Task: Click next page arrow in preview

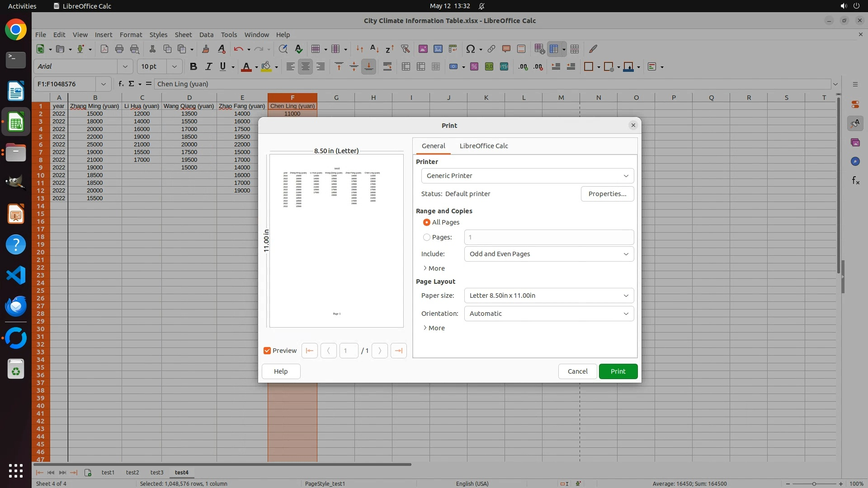Action: click(380, 351)
